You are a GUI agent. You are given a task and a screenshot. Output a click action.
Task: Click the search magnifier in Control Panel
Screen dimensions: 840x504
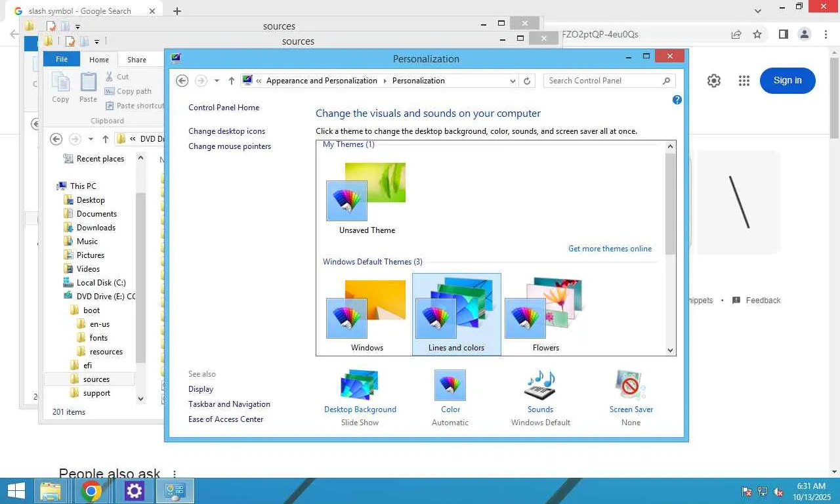click(666, 81)
